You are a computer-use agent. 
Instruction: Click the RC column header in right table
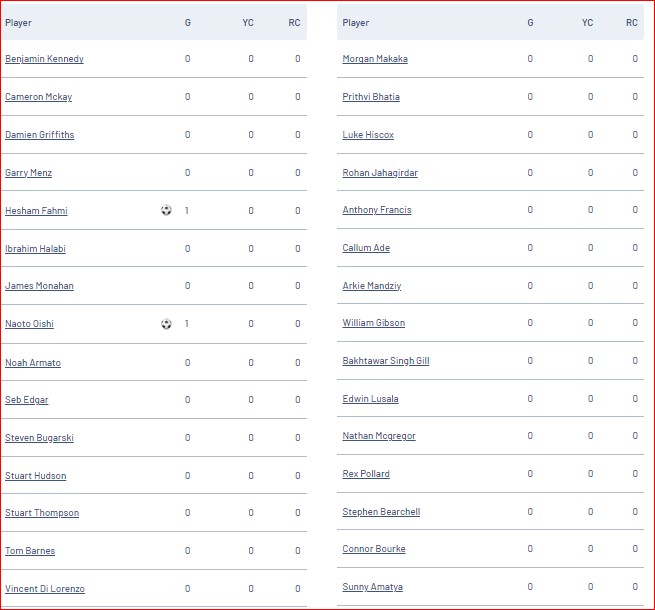click(632, 23)
